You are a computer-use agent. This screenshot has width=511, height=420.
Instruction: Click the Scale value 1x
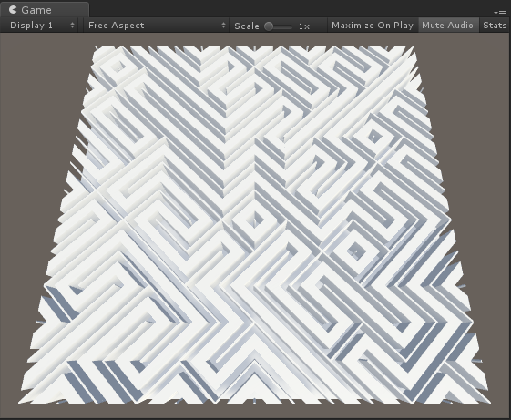304,26
